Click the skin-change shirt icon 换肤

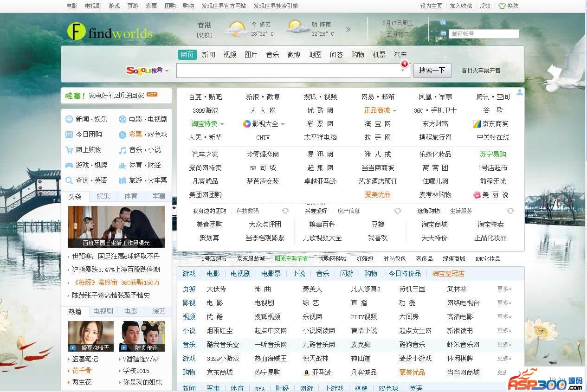click(x=502, y=6)
